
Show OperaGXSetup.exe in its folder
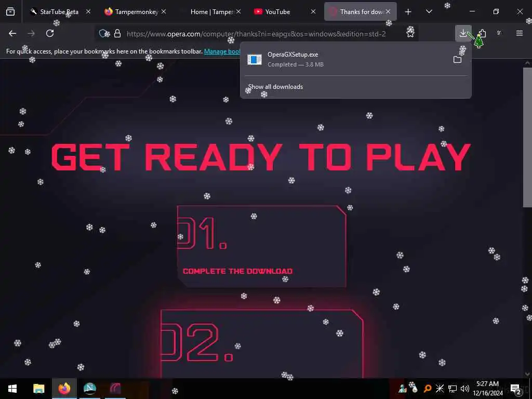coord(457,60)
